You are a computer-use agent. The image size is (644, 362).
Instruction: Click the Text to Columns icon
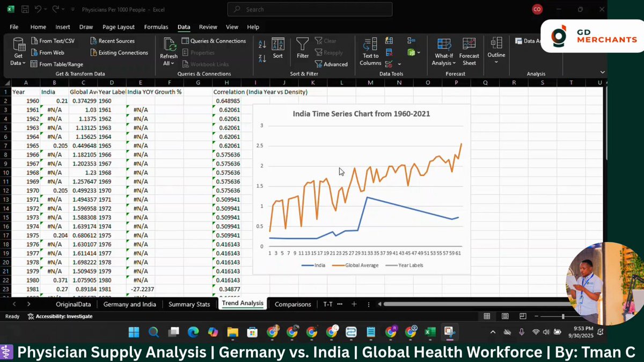point(370,52)
